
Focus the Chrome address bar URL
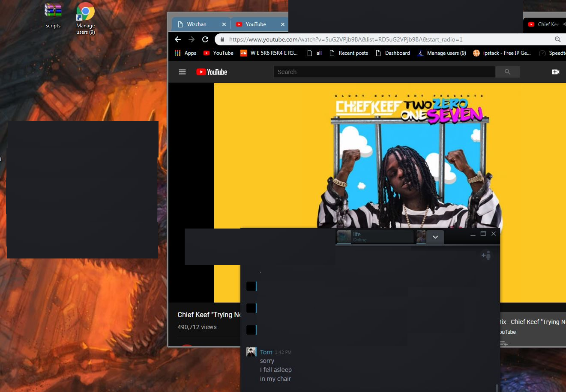coord(346,39)
